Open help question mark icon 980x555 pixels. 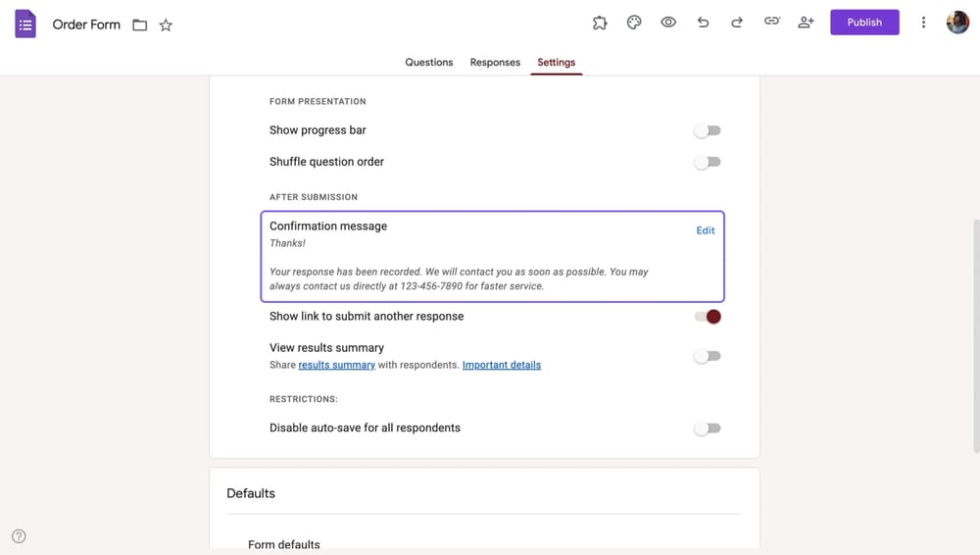click(x=19, y=536)
